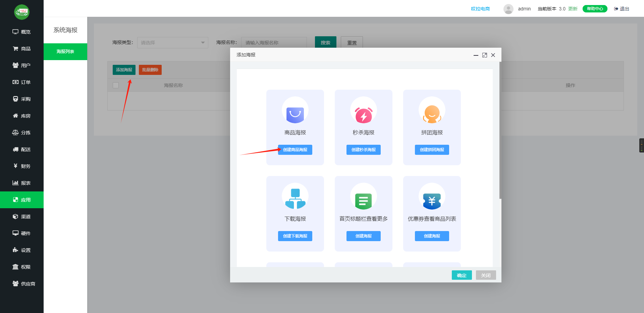Viewport: 644px width, 313px height.
Task: Click the 添加海报 button
Action: click(124, 70)
